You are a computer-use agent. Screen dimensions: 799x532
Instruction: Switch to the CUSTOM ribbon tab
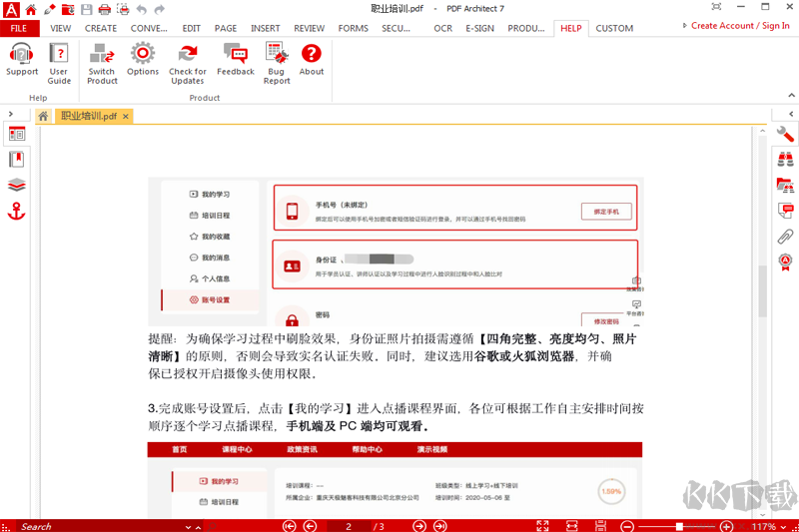click(614, 29)
